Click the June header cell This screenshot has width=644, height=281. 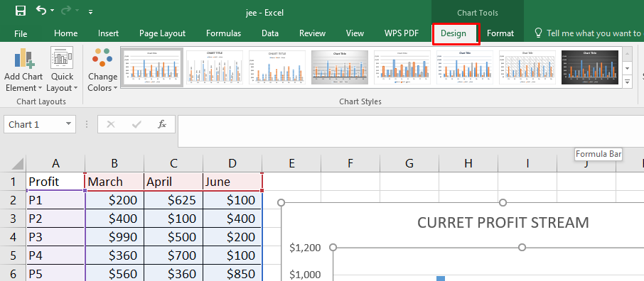point(232,182)
